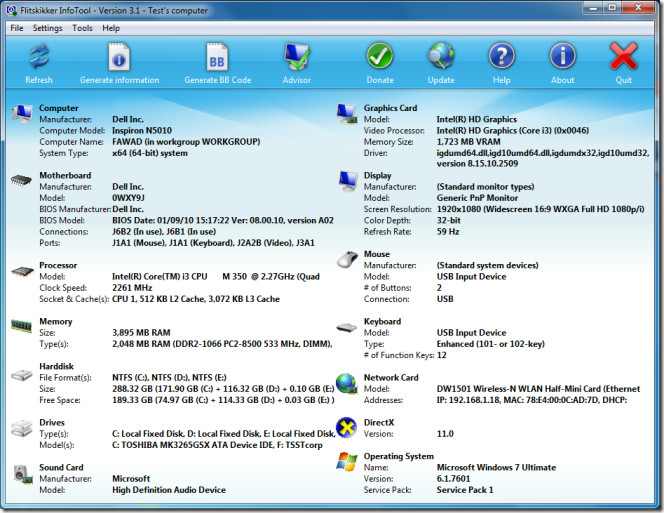664x513 pixels.
Task: Minimize the InfoTool window
Action: click(593, 8)
